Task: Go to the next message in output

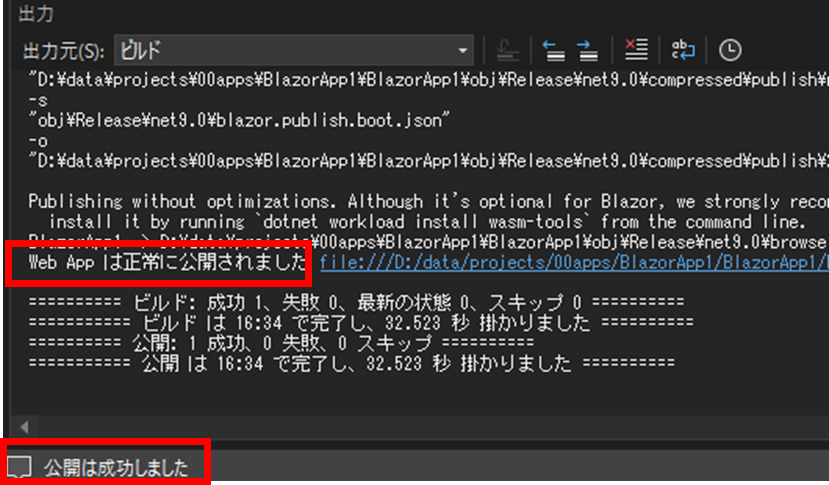Action: click(588, 49)
